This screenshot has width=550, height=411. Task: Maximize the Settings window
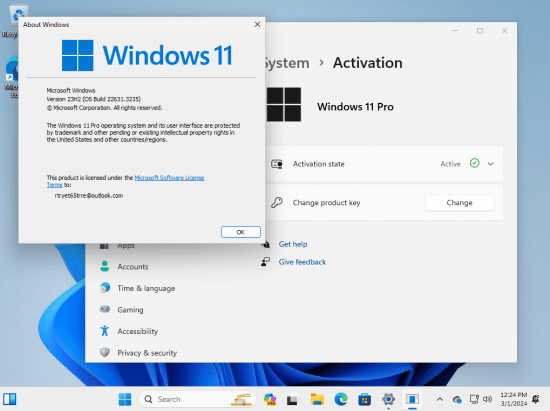click(479, 31)
